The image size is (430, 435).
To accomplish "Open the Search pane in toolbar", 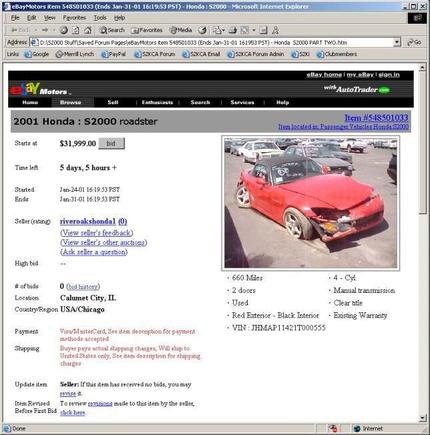I will [x=112, y=30].
